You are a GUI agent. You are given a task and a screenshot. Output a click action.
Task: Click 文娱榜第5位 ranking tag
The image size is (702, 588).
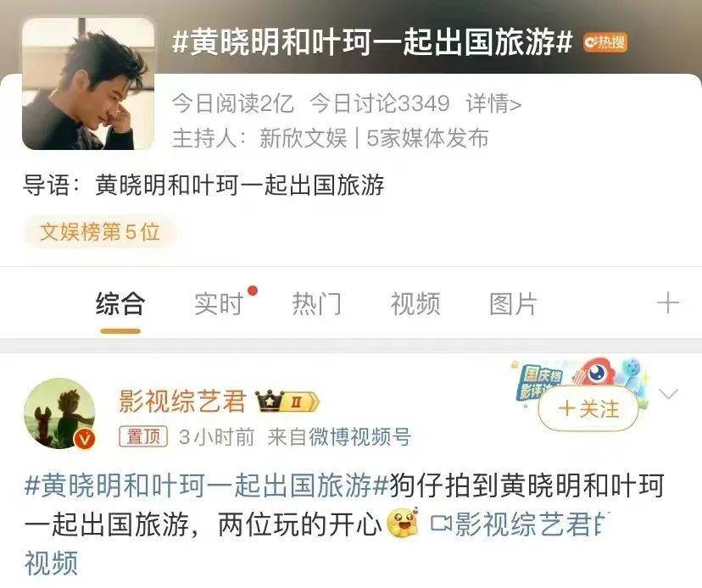click(99, 232)
